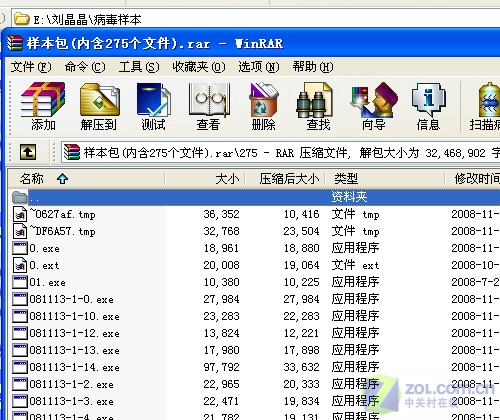Click the virus scan (扫描) icon

[x=489, y=100]
